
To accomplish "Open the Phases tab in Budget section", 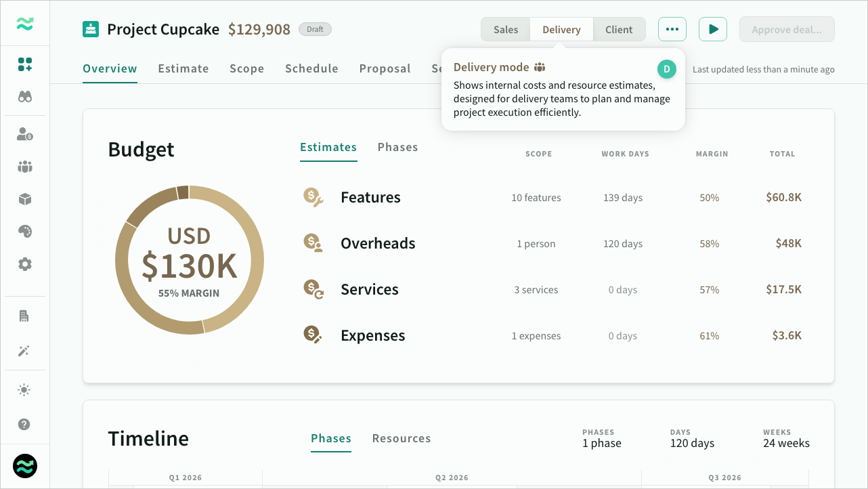I will click(x=397, y=147).
